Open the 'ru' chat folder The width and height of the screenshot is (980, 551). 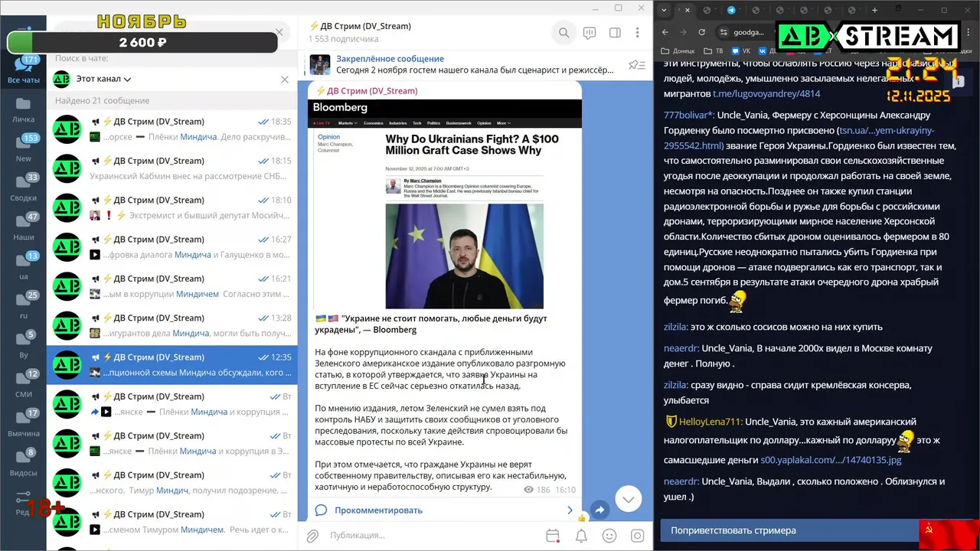24,305
